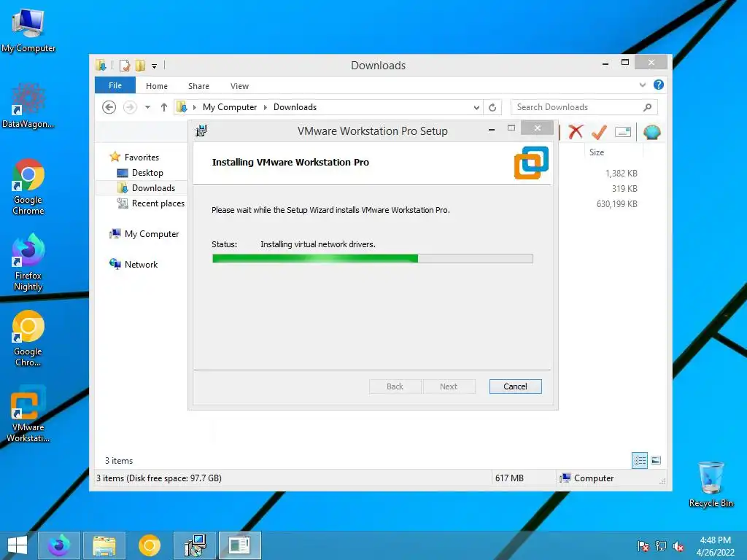The width and height of the screenshot is (747, 560).
Task: Click the Explorer Help question mark icon
Action: click(659, 85)
